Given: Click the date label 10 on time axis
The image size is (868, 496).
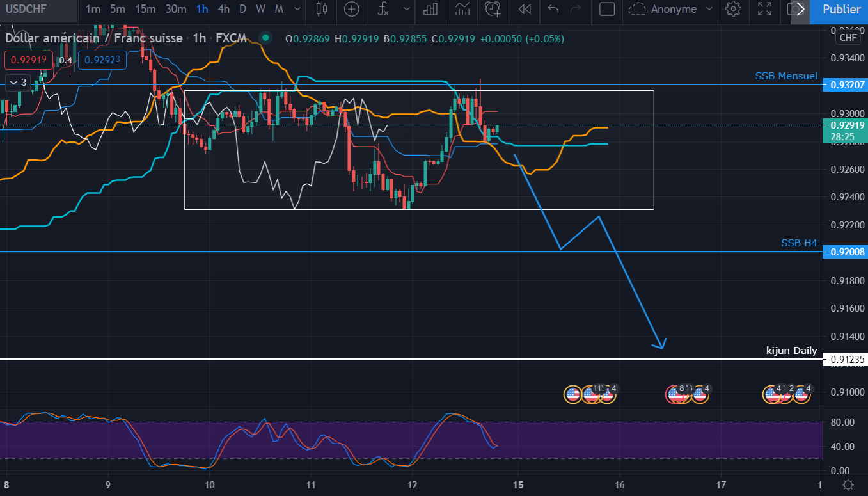Looking at the screenshot, I should click(x=209, y=484).
